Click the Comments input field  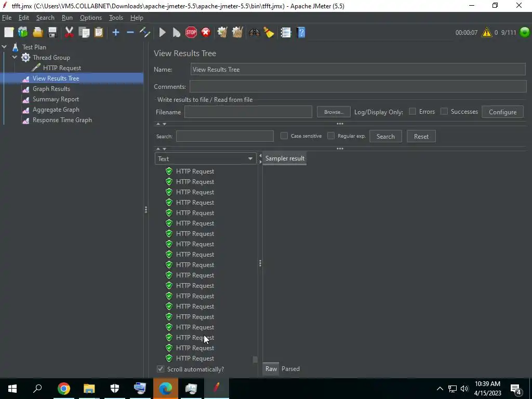[x=357, y=87]
